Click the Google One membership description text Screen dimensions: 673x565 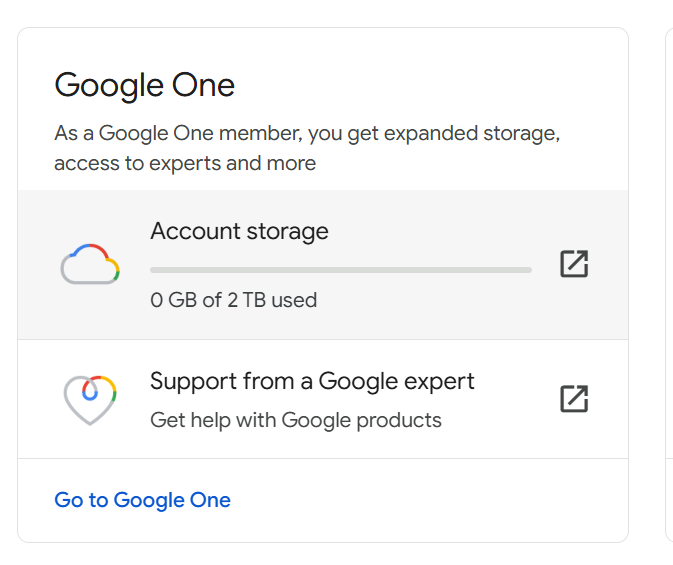tap(306, 134)
